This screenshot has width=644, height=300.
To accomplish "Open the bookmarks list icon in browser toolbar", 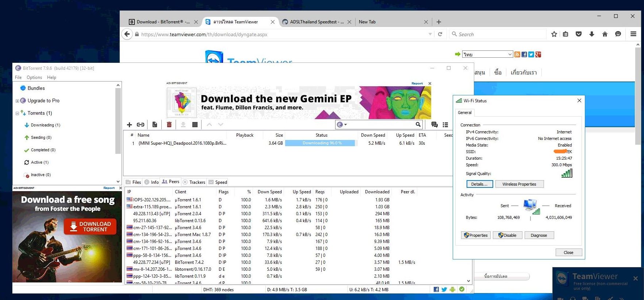I will point(566,34).
